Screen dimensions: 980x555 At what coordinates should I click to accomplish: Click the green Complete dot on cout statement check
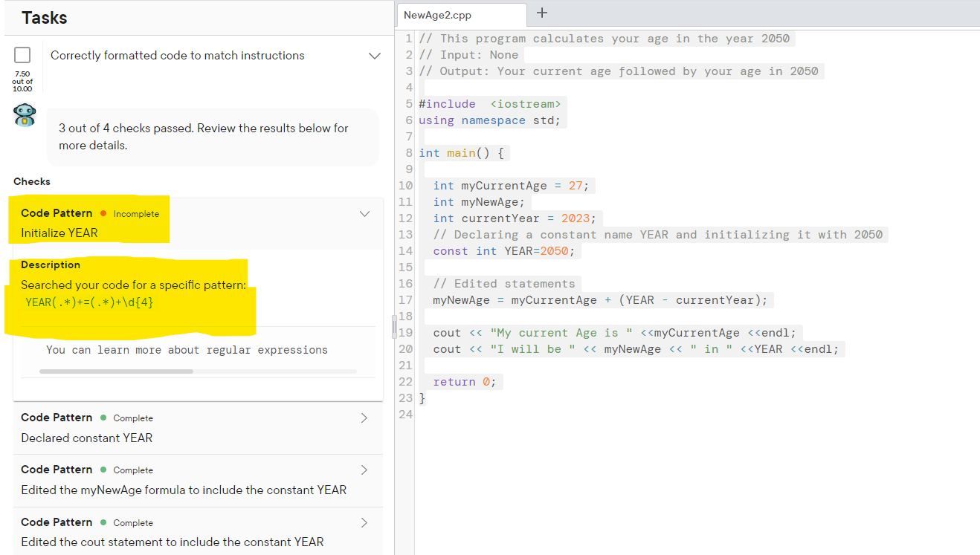click(x=103, y=522)
